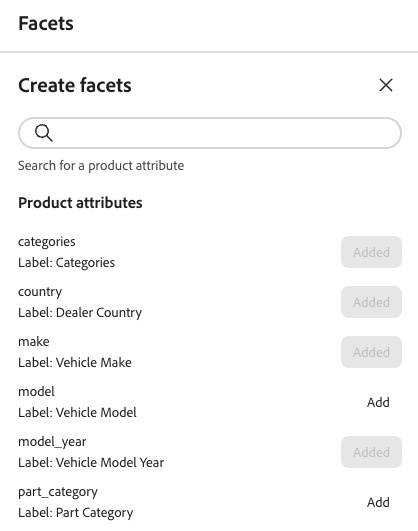The width and height of the screenshot is (418, 531).
Task: Click the Create facets heading
Action: 75,85
